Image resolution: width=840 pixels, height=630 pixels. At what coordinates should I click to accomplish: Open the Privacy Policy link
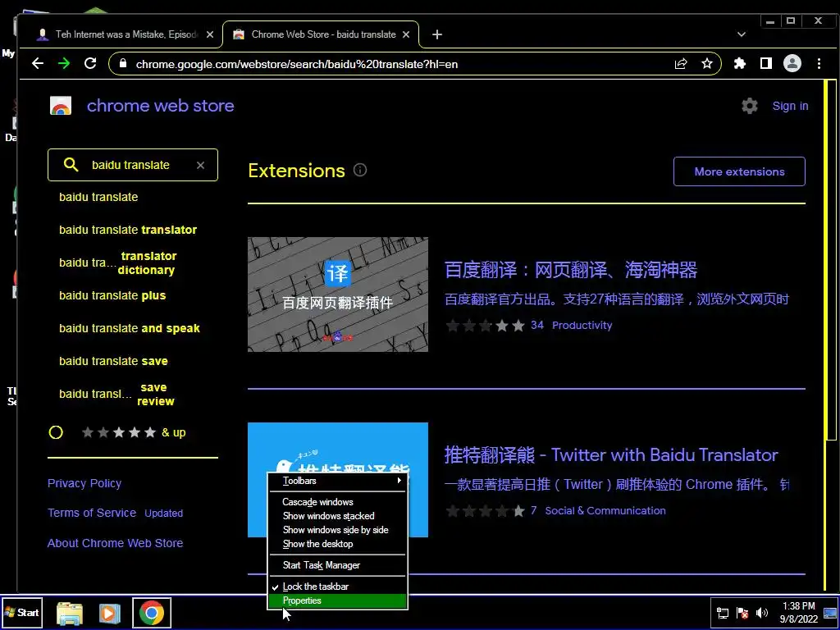pos(84,483)
